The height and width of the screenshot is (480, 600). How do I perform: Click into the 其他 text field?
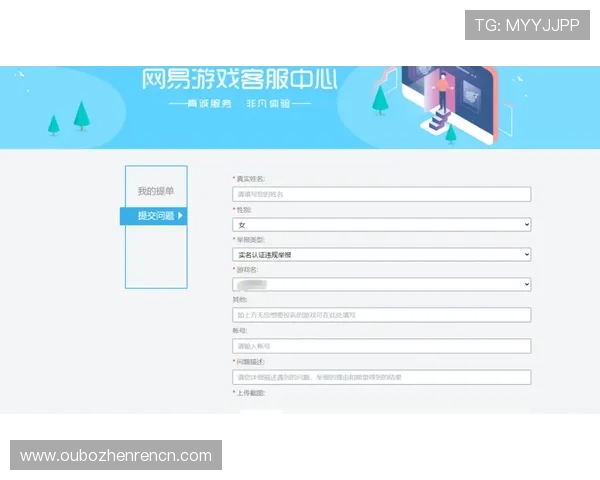(382, 315)
